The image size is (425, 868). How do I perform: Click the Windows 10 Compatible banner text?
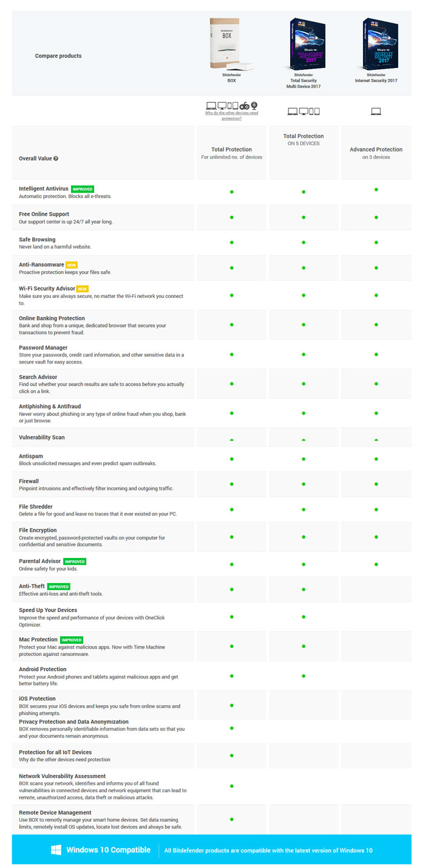pos(109,850)
